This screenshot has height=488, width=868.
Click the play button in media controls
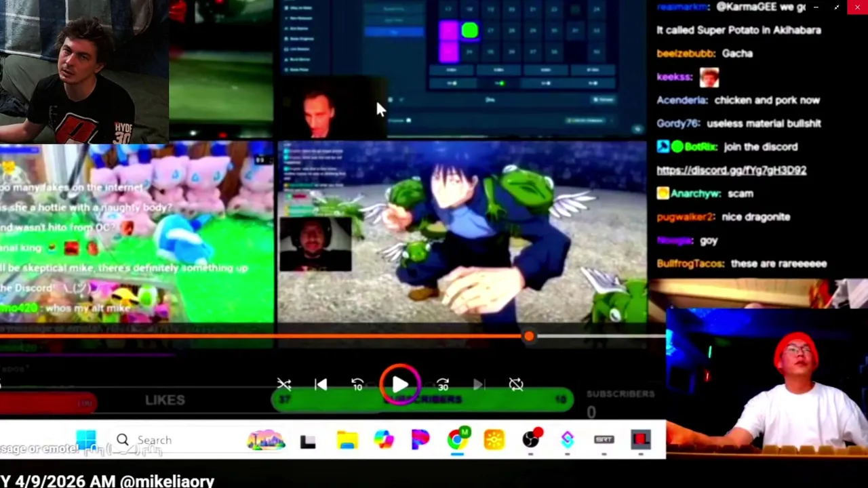(x=400, y=385)
